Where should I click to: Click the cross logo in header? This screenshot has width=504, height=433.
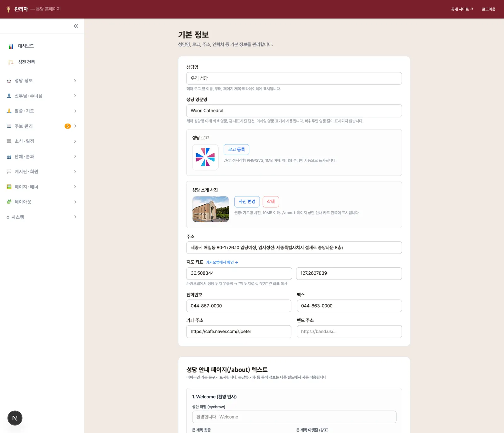click(x=9, y=9)
